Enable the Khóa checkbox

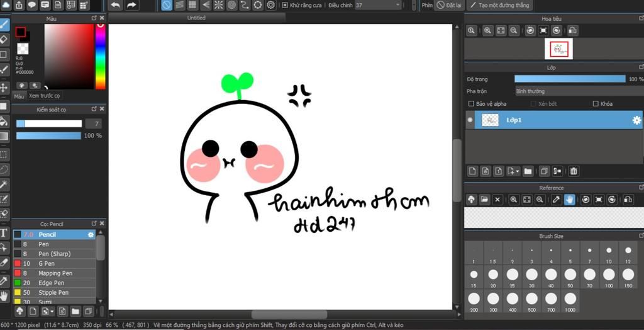(x=596, y=104)
